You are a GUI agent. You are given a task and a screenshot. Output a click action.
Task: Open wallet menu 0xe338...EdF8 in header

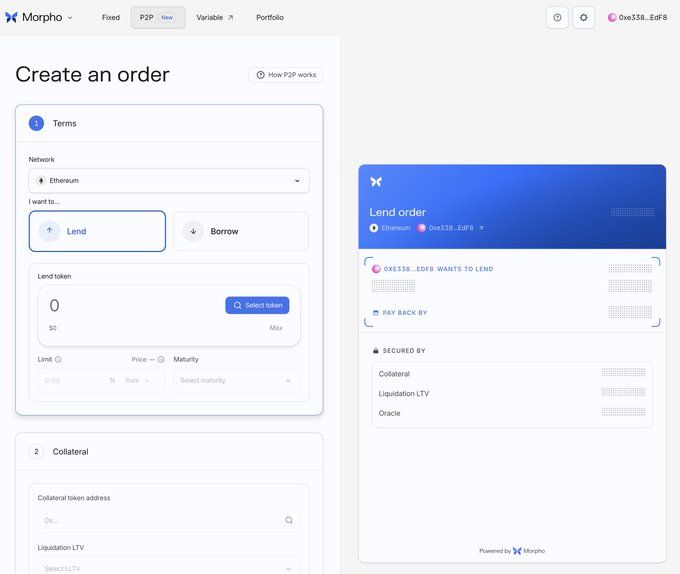pyautogui.click(x=638, y=17)
